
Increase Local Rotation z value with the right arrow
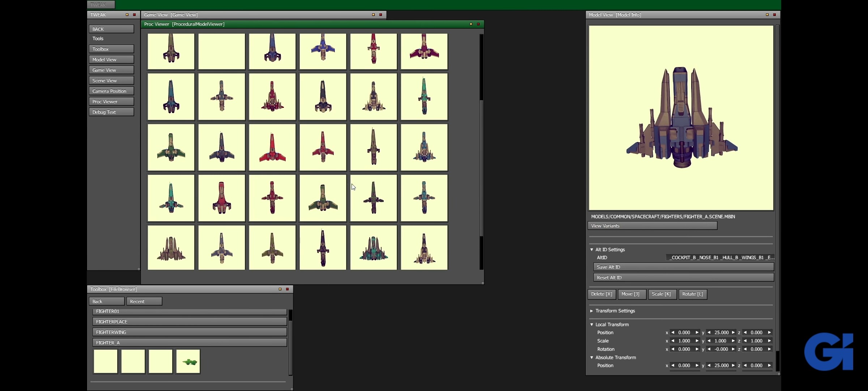click(x=769, y=349)
